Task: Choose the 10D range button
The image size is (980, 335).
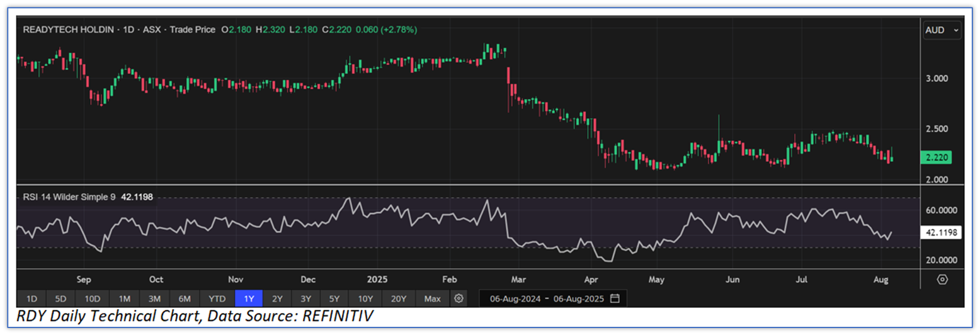Action: click(93, 298)
